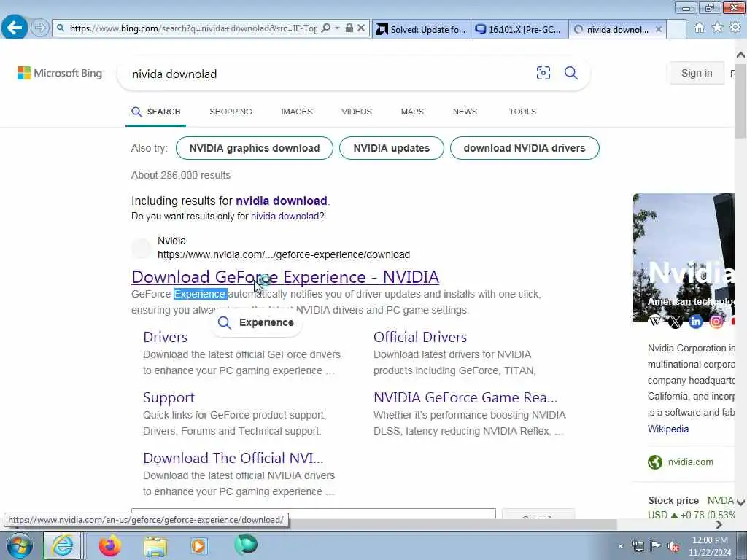Click the security lock icon in address bar
This screenshot has height=560, width=747.
[x=349, y=28]
